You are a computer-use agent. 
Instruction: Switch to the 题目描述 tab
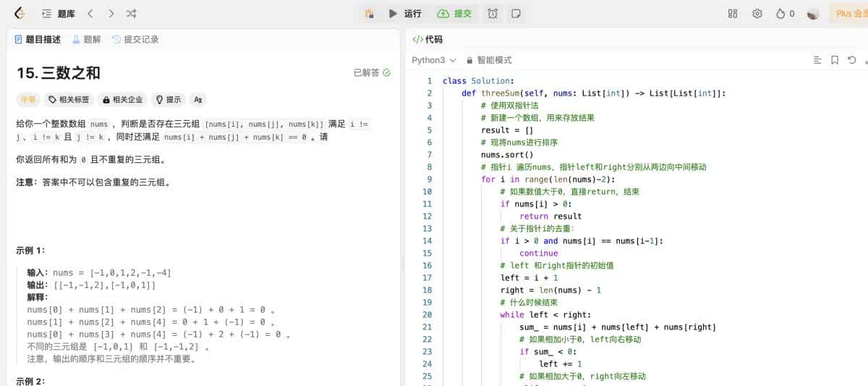tap(38, 40)
